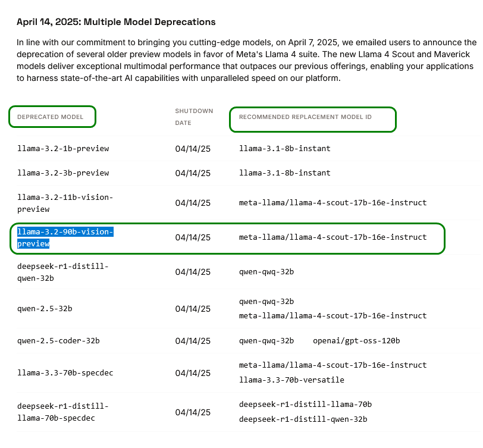Click the Multiple Model Deprecations heading
The image size is (483, 448).
[116, 22]
